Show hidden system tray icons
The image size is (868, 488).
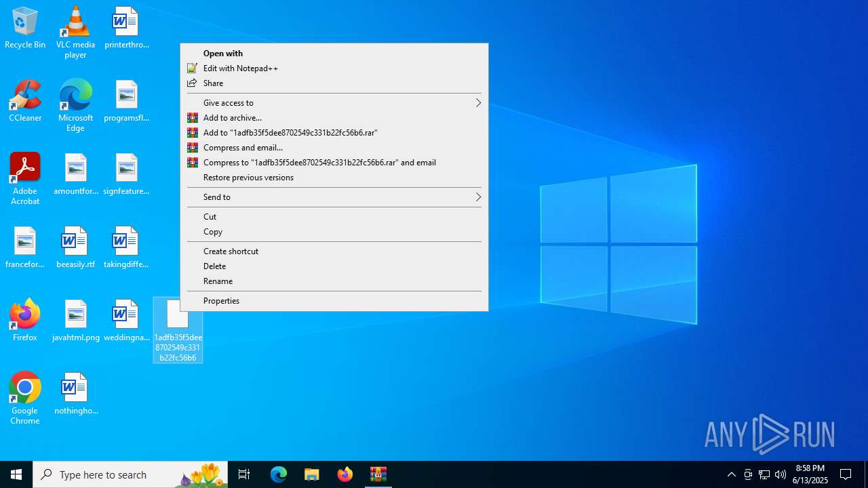click(x=732, y=474)
